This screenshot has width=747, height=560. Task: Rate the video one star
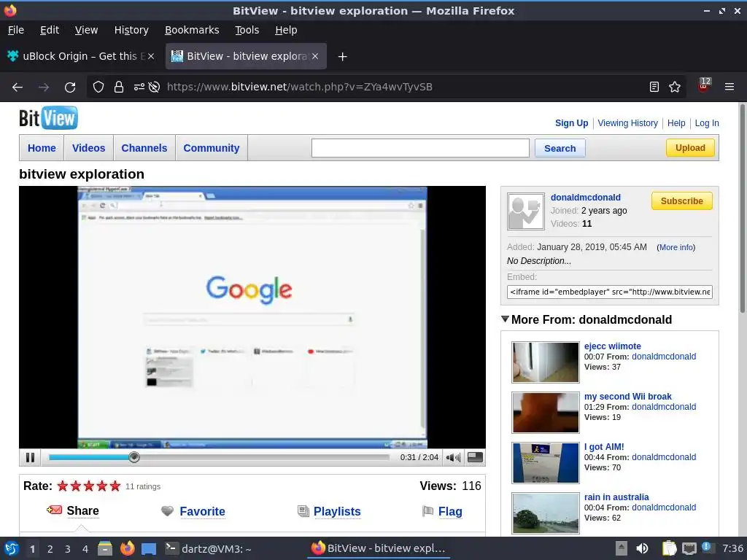(x=63, y=486)
